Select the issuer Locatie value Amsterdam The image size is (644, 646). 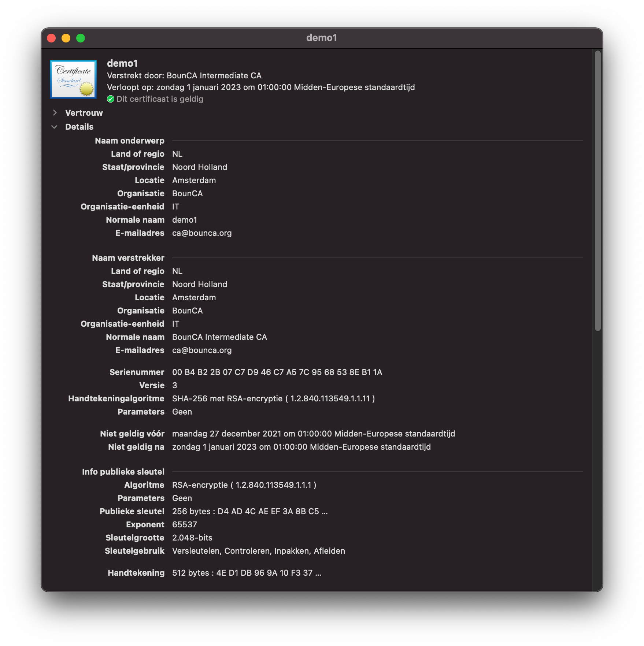pyautogui.click(x=194, y=298)
